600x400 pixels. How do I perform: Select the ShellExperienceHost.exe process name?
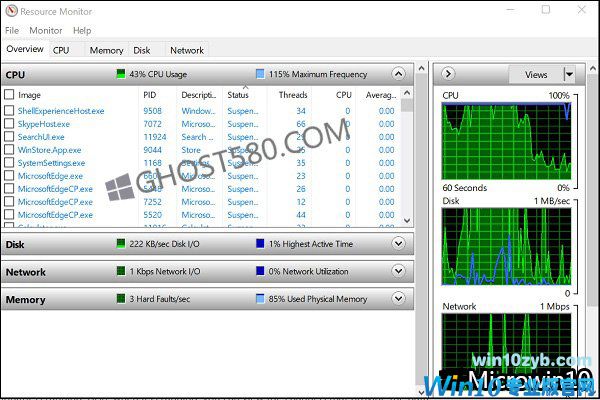coord(61,111)
